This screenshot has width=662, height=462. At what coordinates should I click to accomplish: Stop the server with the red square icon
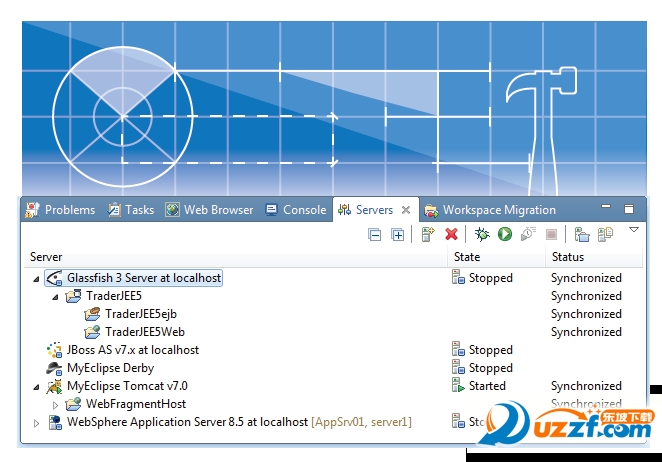click(x=551, y=234)
